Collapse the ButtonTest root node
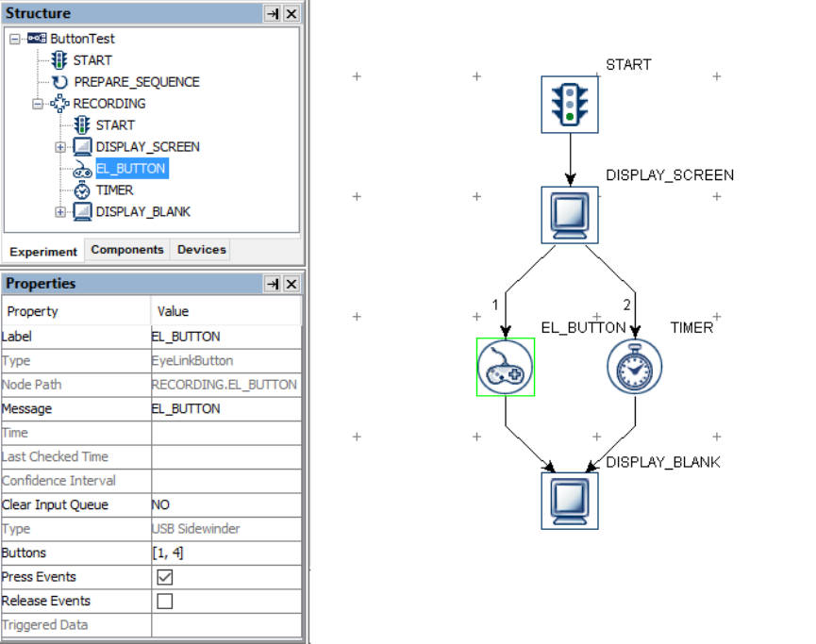The height and width of the screenshot is (644, 816). pyautogui.click(x=15, y=39)
